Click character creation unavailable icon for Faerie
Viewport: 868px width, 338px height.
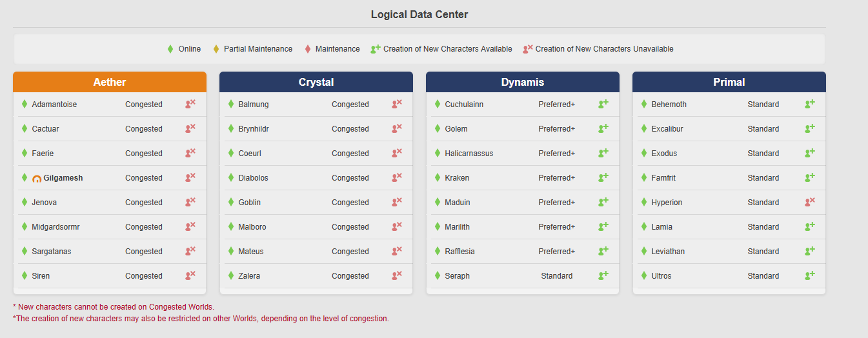pyautogui.click(x=190, y=153)
